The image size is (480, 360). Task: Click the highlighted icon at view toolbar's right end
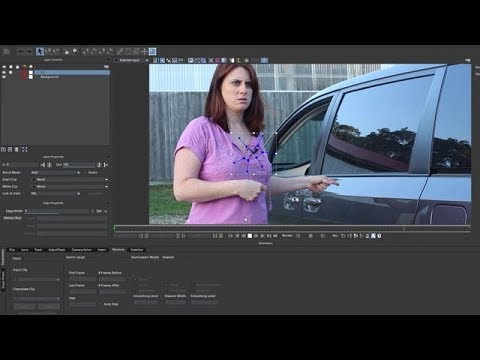pyautogui.click(x=264, y=60)
